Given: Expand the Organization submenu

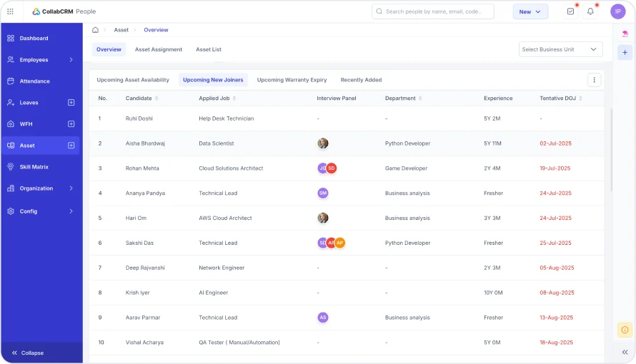Looking at the screenshot, I should tap(71, 188).
